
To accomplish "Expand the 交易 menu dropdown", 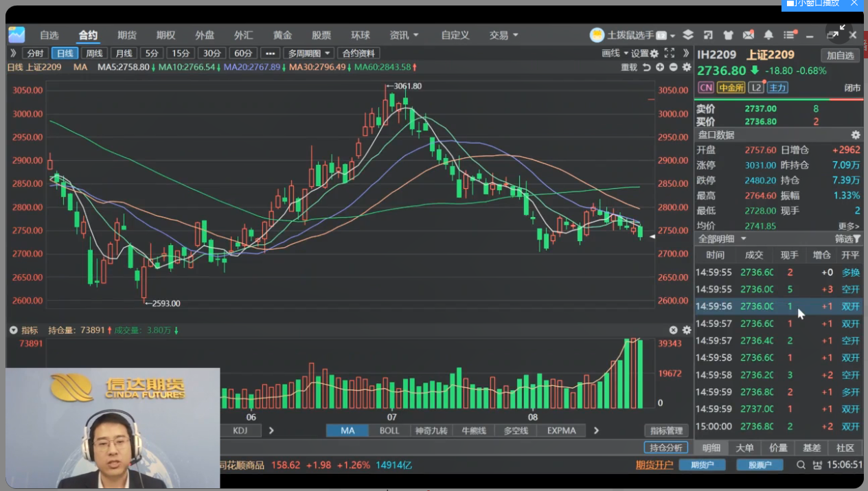I will point(504,35).
